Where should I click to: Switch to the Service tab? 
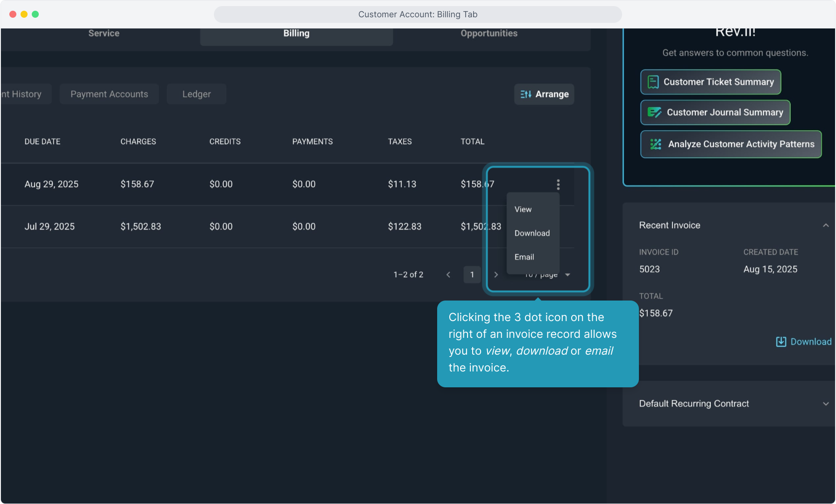tap(104, 34)
